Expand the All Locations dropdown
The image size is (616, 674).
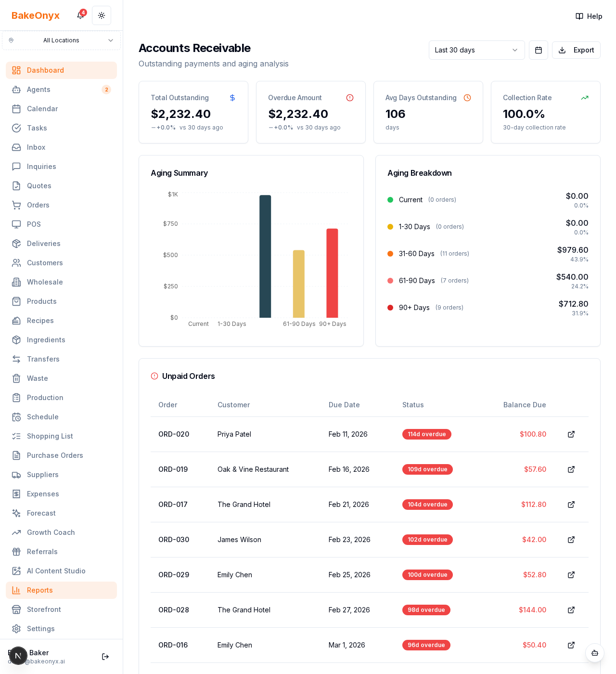point(61,40)
